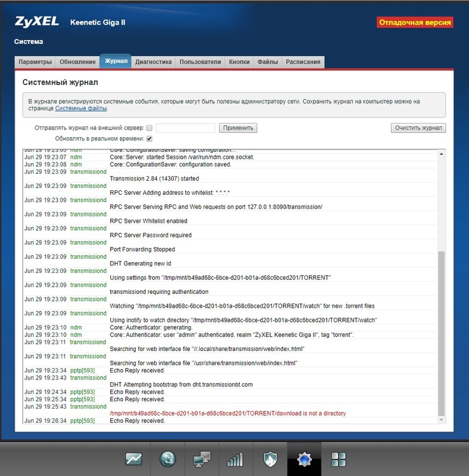Click the 'Jun 29 19:26:34' timestamp
Screen dimensions: 469x476
[45, 421]
